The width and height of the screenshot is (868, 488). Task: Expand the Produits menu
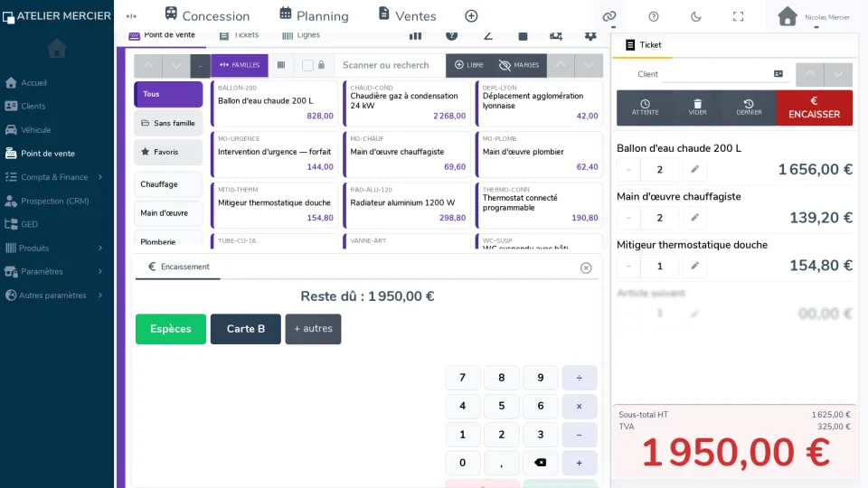coord(54,248)
